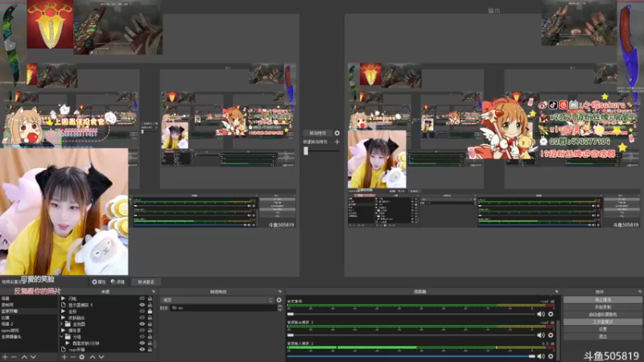The image size is (644, 362).
Task: Click the 启动虚拟摄像机 virtual camera button
Action: [602, 315]
